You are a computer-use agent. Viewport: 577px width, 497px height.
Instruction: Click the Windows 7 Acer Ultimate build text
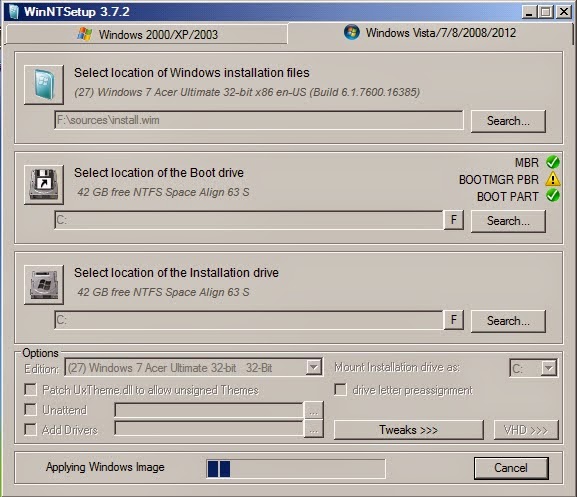(247, 92)
